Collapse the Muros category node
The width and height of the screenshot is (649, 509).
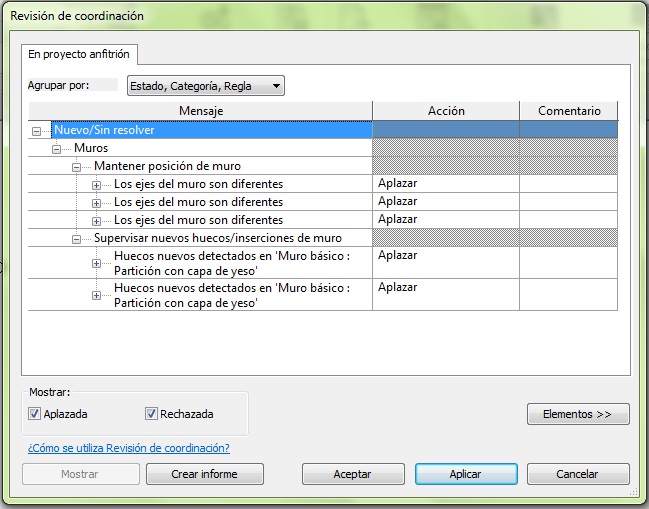(x=57, y=149)
